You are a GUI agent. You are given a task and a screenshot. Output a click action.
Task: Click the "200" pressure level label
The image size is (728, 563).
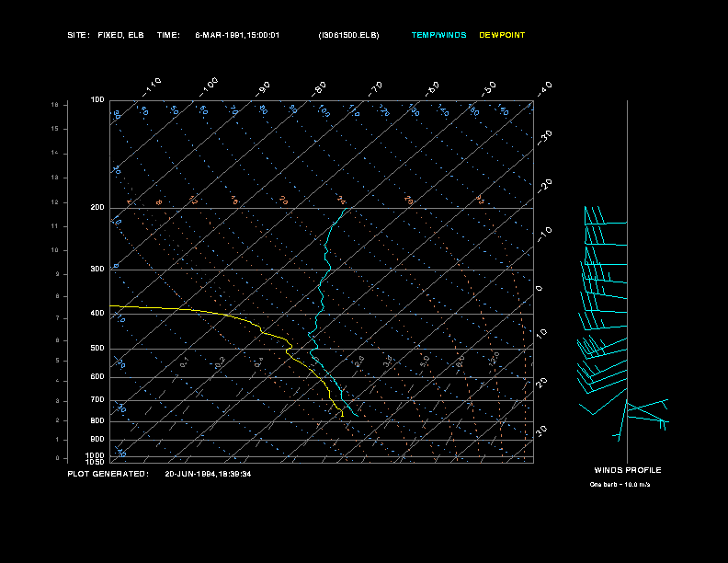tap(97, 208)
